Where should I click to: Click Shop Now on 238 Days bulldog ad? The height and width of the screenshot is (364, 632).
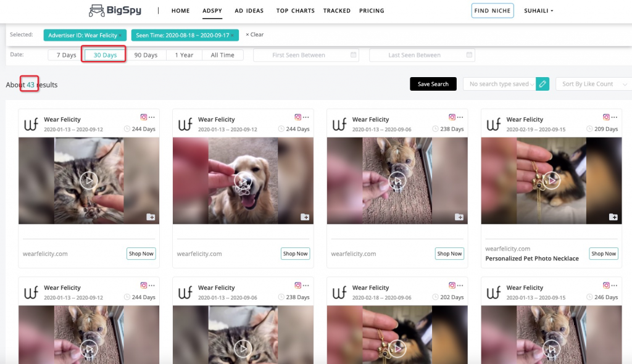449,254
